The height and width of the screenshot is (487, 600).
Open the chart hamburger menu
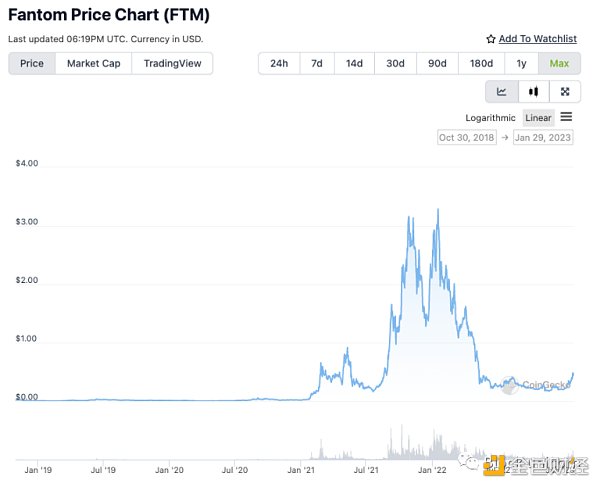566,117
